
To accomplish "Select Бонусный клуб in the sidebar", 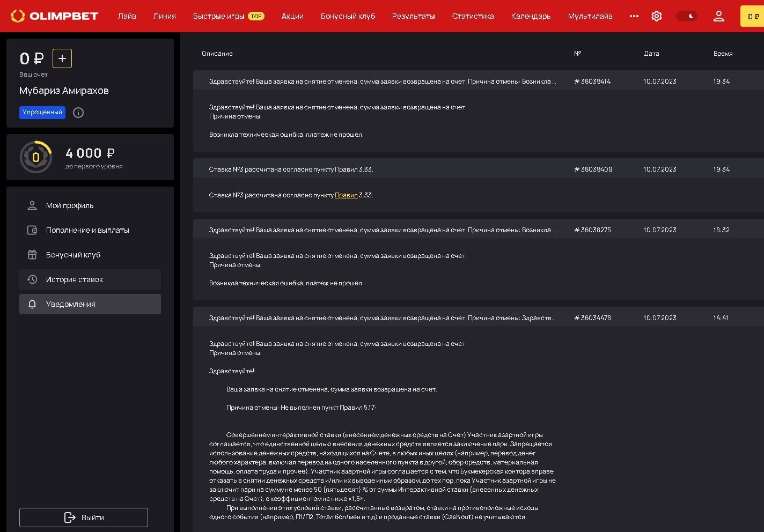I will [x=73, y=255].
